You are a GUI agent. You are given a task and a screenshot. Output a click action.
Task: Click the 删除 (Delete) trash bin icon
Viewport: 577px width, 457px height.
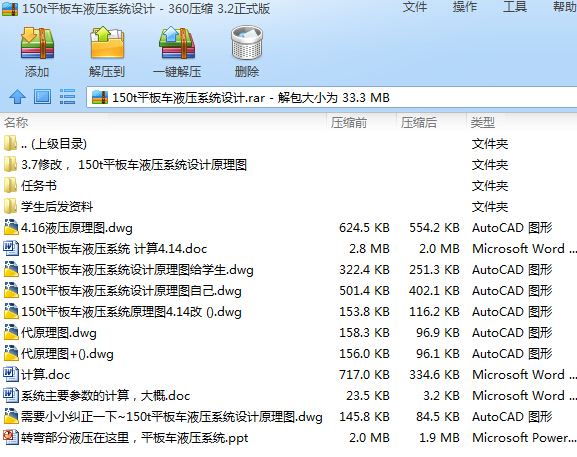[247, 43]
